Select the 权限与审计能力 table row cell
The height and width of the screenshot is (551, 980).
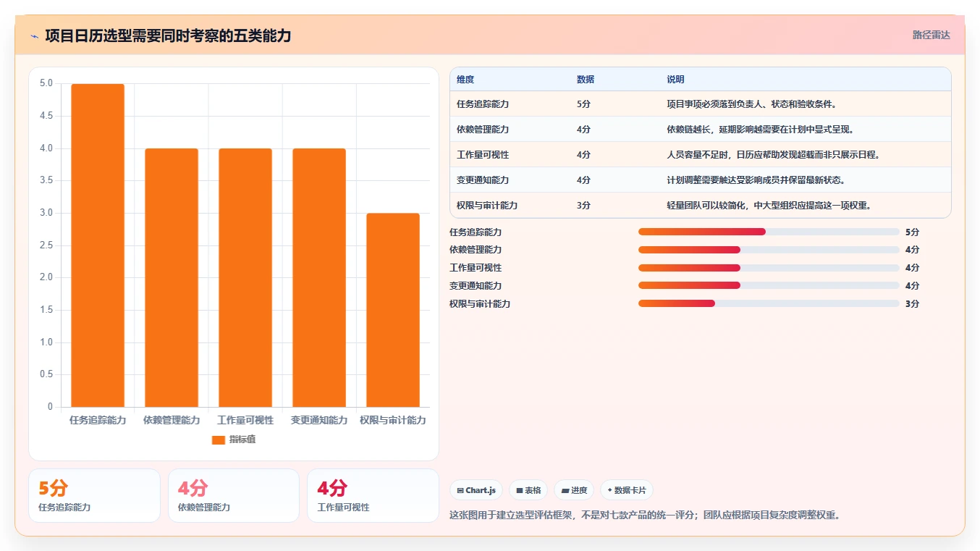pyautogui.click(x=487, y=206)
